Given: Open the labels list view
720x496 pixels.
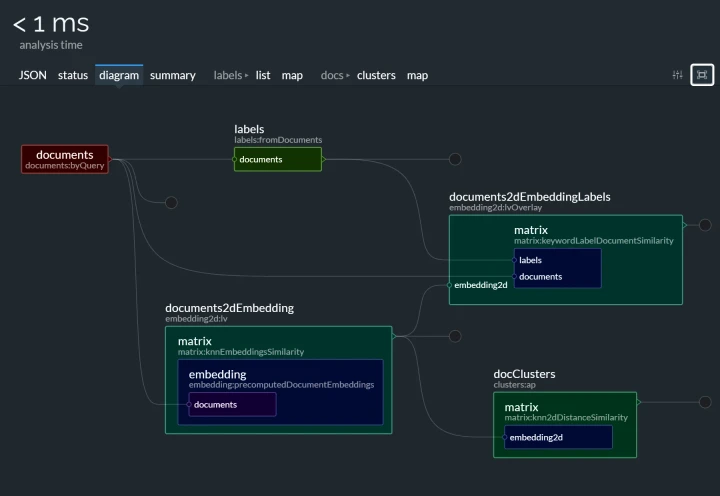Looking at the screenshot, I should coord(263,75).
